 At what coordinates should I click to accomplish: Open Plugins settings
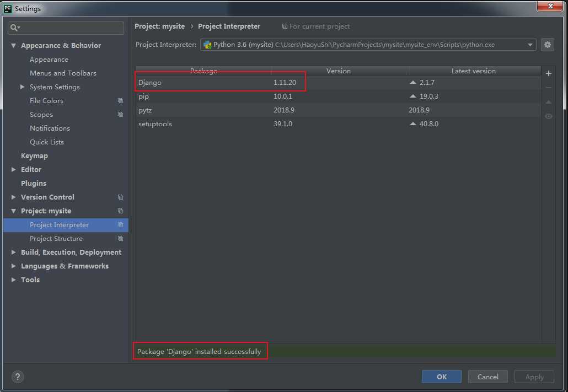click(34, 184)
